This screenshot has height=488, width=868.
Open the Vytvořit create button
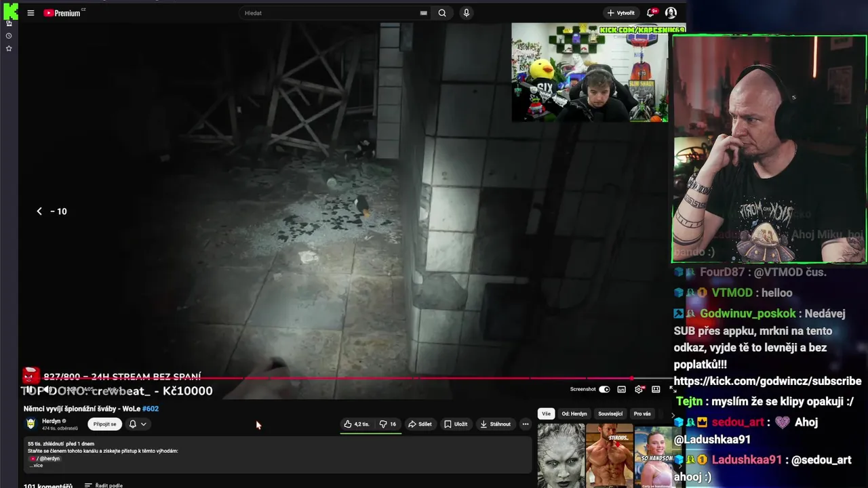coord(621,13)
